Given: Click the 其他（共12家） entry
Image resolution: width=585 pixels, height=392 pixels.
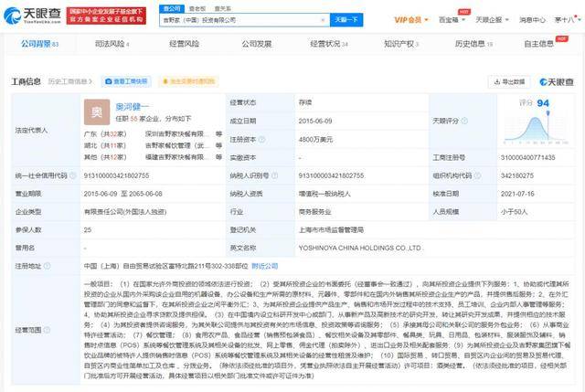Looking at the screenshot, I should (x=105, y=157).
